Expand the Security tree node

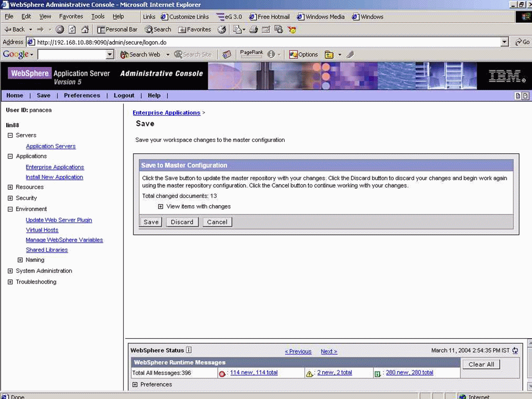coord(10,198)
